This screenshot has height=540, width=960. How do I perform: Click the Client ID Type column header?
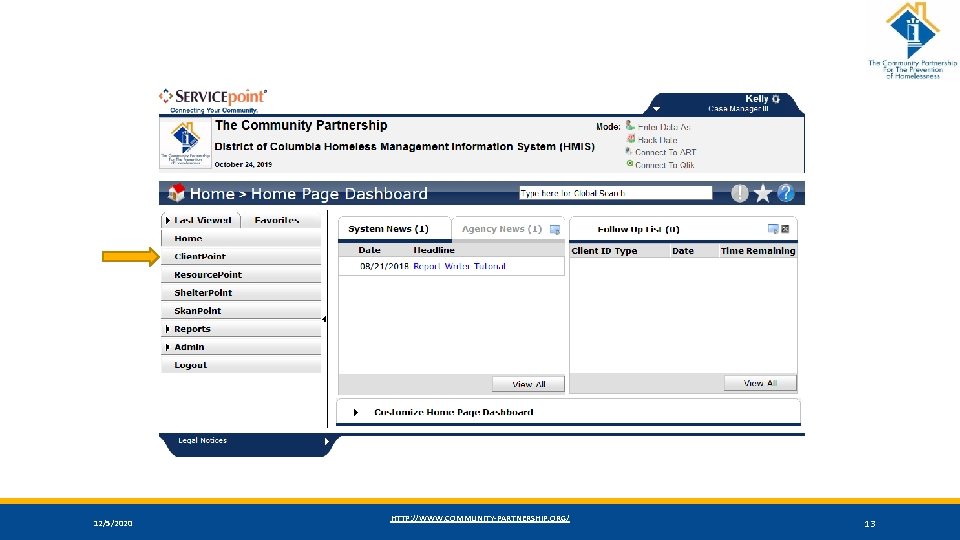(x=604, y=250)
